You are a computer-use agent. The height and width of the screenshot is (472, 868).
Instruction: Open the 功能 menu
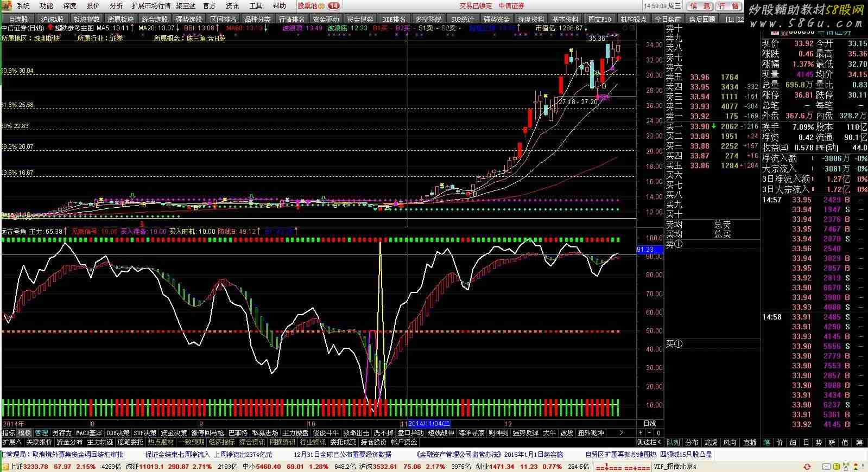[x=46, y=5]
